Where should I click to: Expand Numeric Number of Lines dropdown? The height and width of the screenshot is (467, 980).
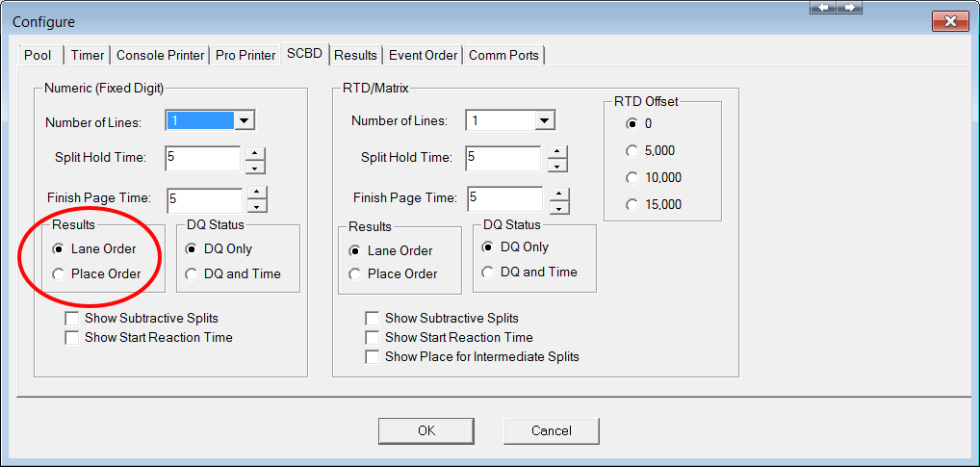point(245,120)
